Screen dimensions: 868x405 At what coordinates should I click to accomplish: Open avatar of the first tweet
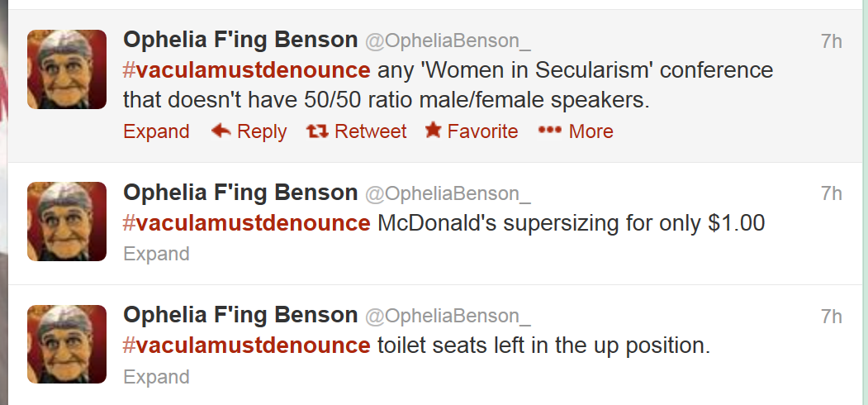tap(67, 69)
